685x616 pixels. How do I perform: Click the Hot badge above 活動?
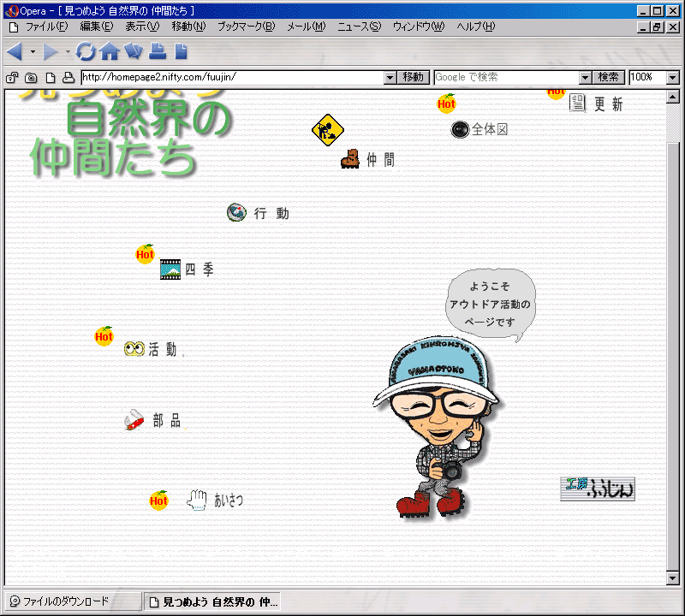pos(104,336)
